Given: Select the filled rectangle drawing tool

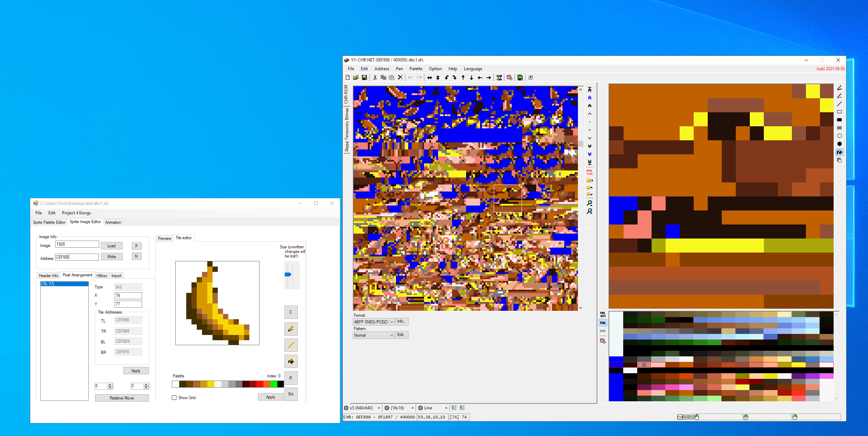Looking at the screenshot, I should pos(839,120).
